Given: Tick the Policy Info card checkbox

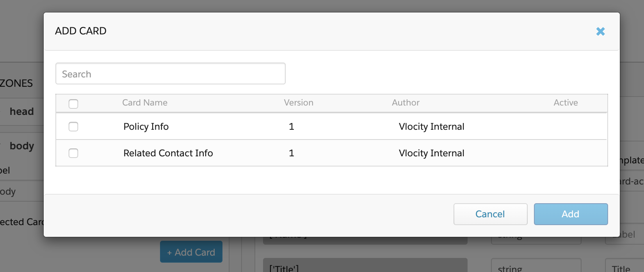Looking at the screenshot, I should [73, 127].
